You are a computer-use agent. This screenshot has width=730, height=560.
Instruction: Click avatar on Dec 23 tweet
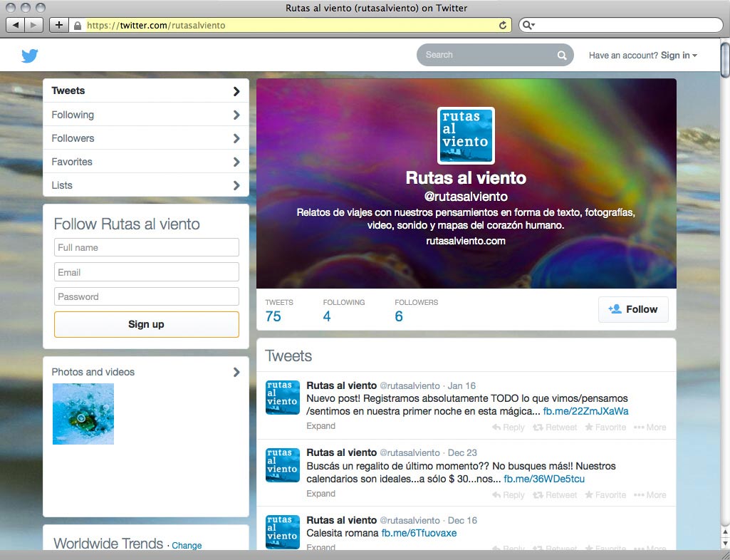(x=283, y=465)
